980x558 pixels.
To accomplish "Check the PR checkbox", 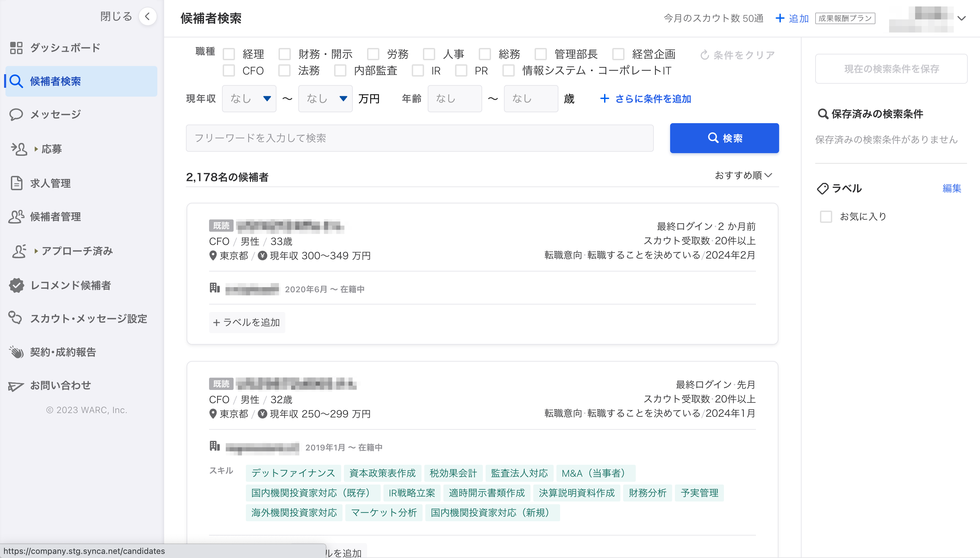I will [x=461, y=70].
